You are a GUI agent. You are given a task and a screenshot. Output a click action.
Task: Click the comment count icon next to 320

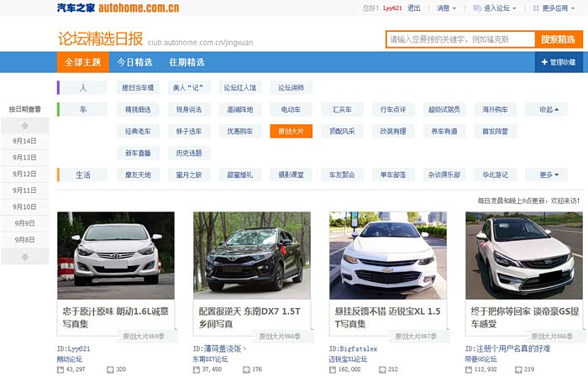pyautogui.click(x=109, y=369)
